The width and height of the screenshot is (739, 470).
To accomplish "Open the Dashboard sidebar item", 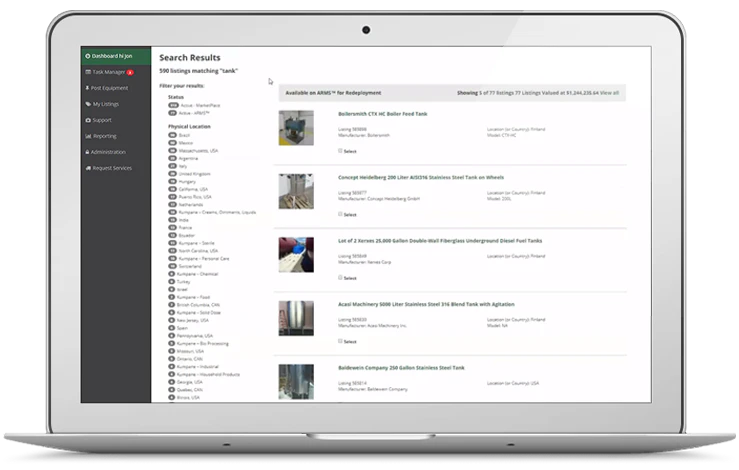I will tap(115, 56).
